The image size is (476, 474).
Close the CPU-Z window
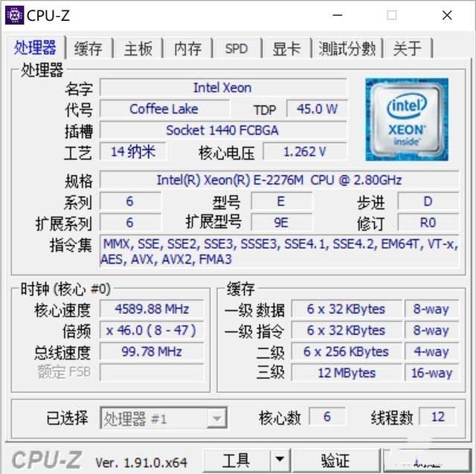[447, 15]
